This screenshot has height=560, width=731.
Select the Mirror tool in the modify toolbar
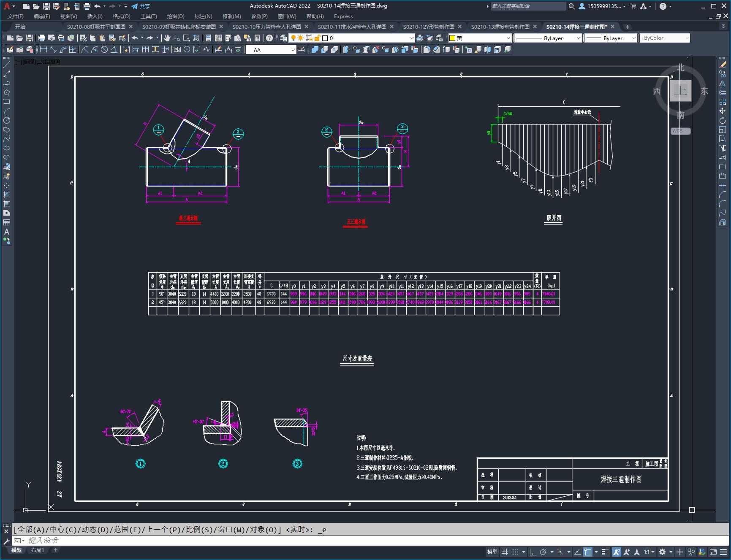pyautogui.click(x=723, y=83)
